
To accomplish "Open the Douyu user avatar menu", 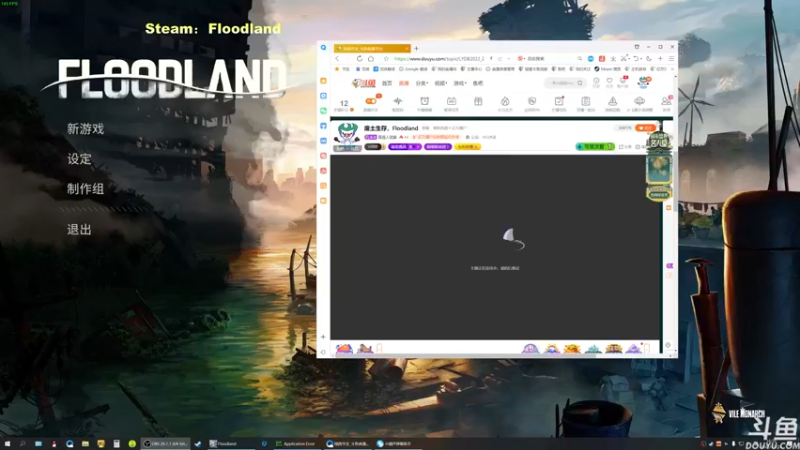I will (x=644, y=82).
